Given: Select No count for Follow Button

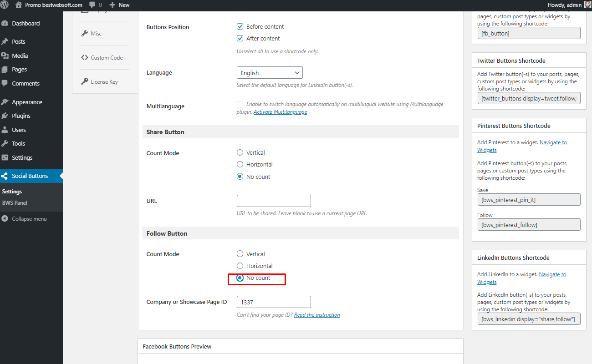Looking at the screenshot, I should pyautogui.click(x=240, y=278).
